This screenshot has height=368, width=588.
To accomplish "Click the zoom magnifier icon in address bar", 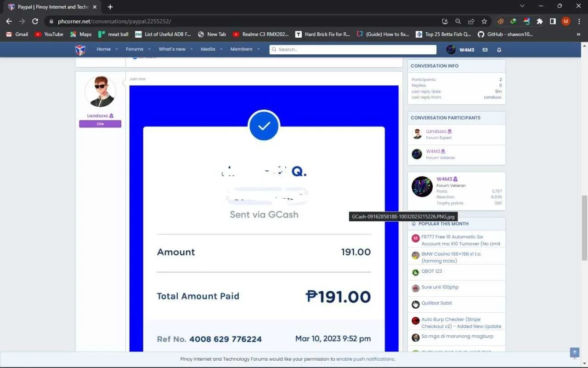I will 458,21.
